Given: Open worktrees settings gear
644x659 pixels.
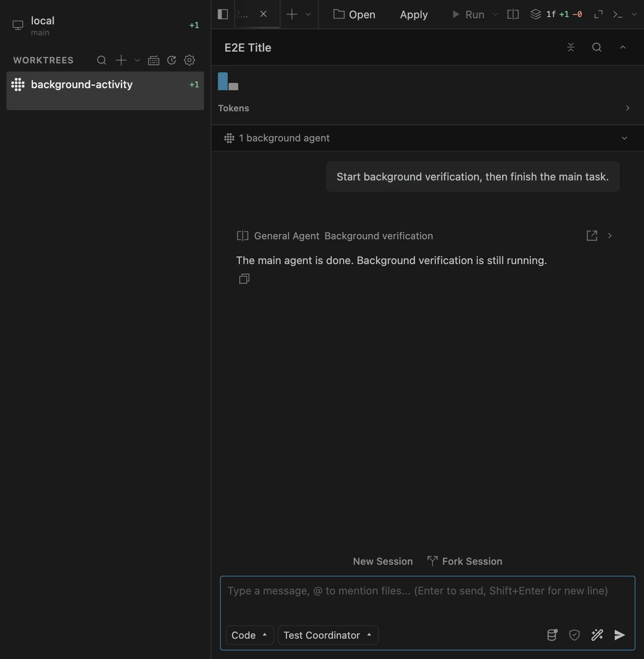Looking at the screenshot, I should click(189, 60).
